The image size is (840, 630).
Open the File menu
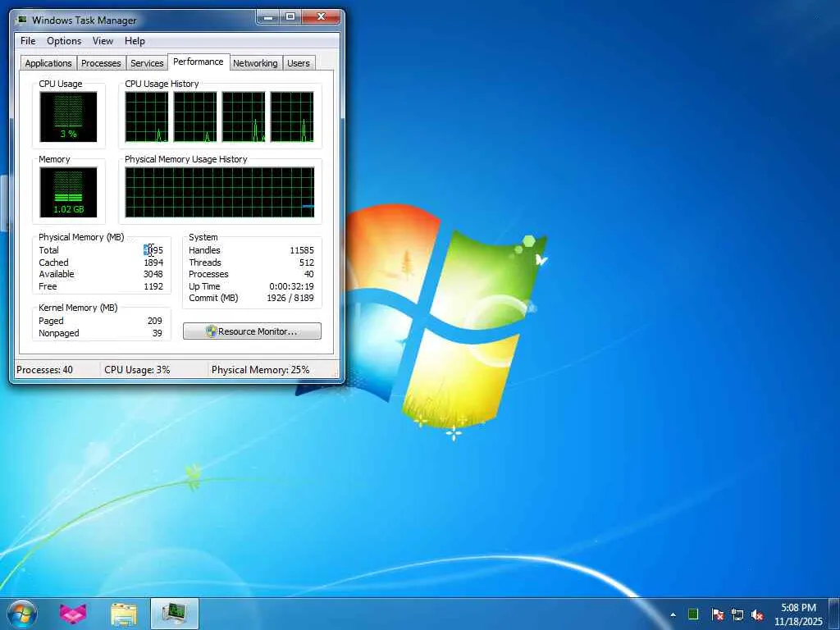[28, 41]
